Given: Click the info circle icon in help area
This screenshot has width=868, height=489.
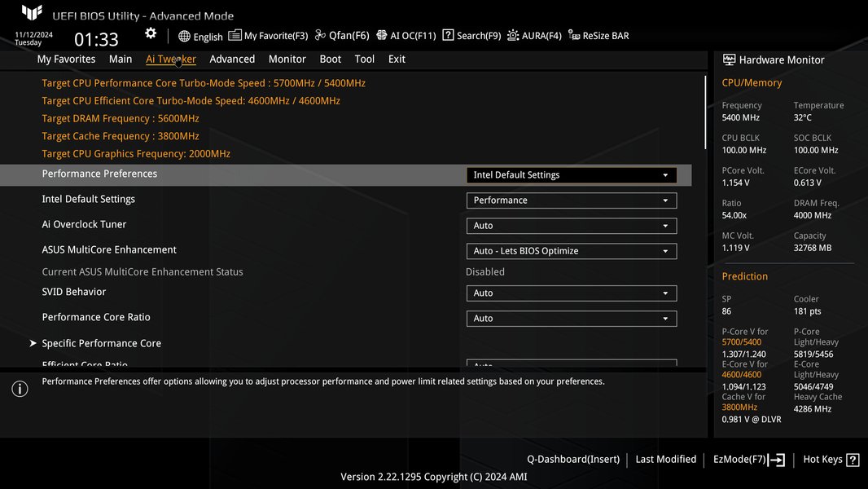Looking at the screenshot, I should pyautogui.click(x=20, y=389).
